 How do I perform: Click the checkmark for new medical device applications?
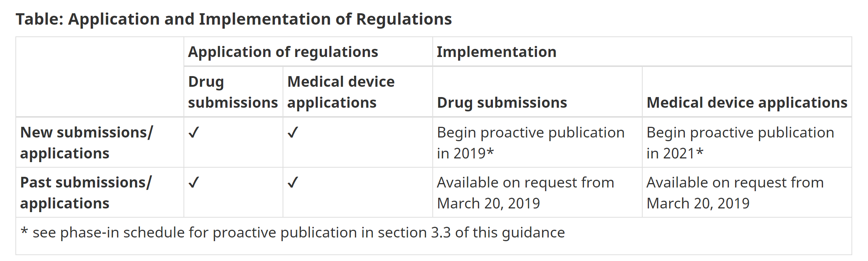click(293, 132)
